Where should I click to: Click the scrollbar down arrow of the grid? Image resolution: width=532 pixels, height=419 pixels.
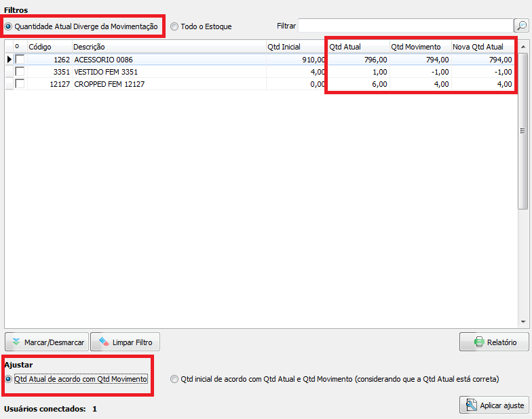[522, 322]
